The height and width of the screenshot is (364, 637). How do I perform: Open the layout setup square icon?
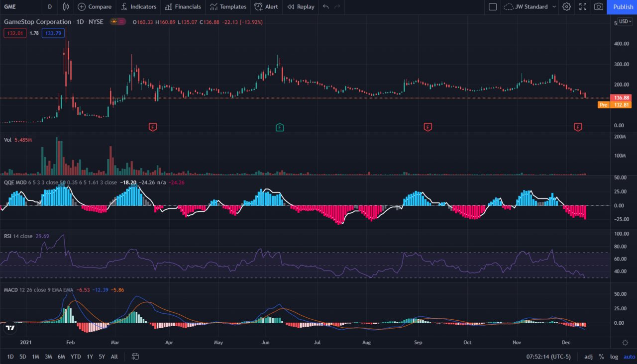pyautogui.click(x=493, y=7)
